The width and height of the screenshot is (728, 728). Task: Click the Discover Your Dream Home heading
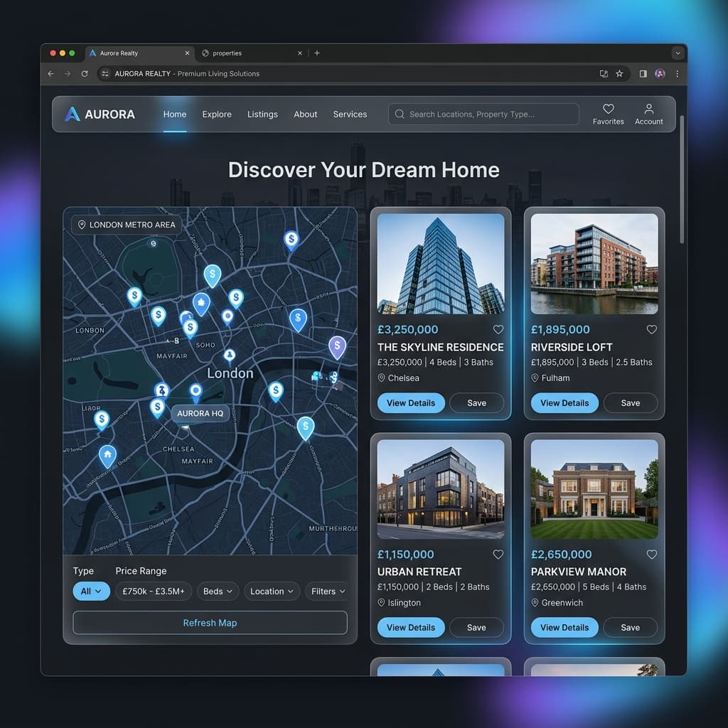363,170
